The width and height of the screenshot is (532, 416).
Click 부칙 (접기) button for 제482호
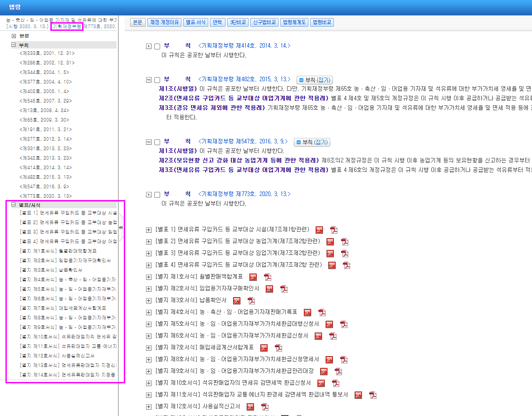pyautogui.click(x=315, y=80)
